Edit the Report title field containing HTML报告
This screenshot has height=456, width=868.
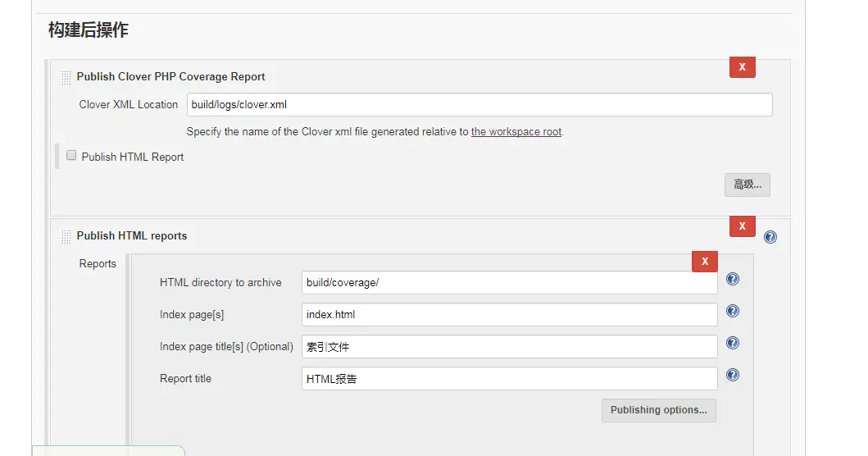(x=509, y=379)
